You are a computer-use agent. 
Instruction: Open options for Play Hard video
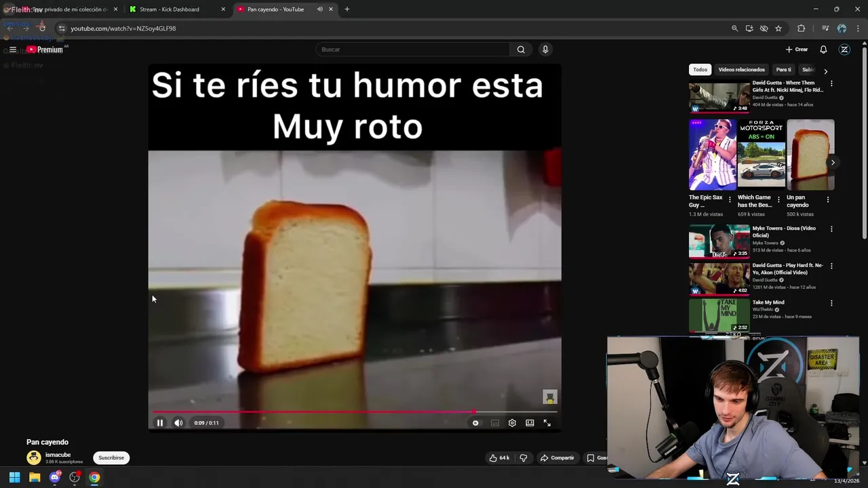click(x=831, y=266)
